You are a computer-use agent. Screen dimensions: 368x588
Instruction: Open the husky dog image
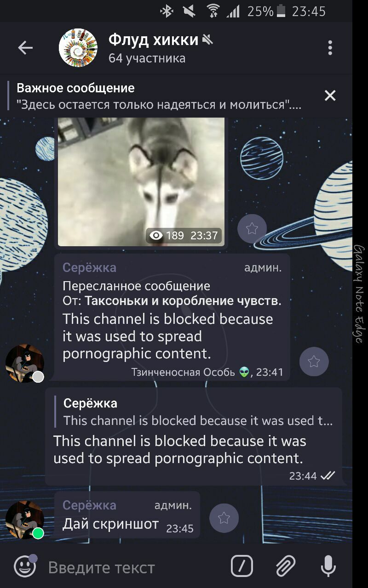coord(141,182)
